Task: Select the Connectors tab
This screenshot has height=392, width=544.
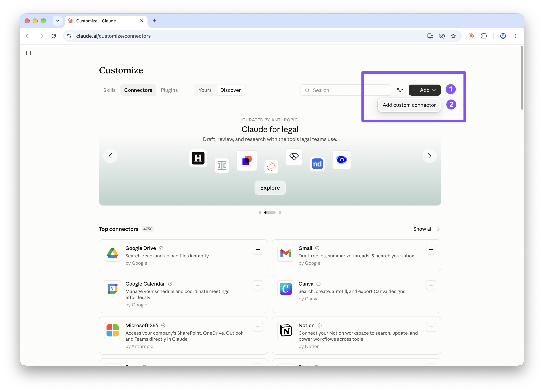Action: [138, 90]
